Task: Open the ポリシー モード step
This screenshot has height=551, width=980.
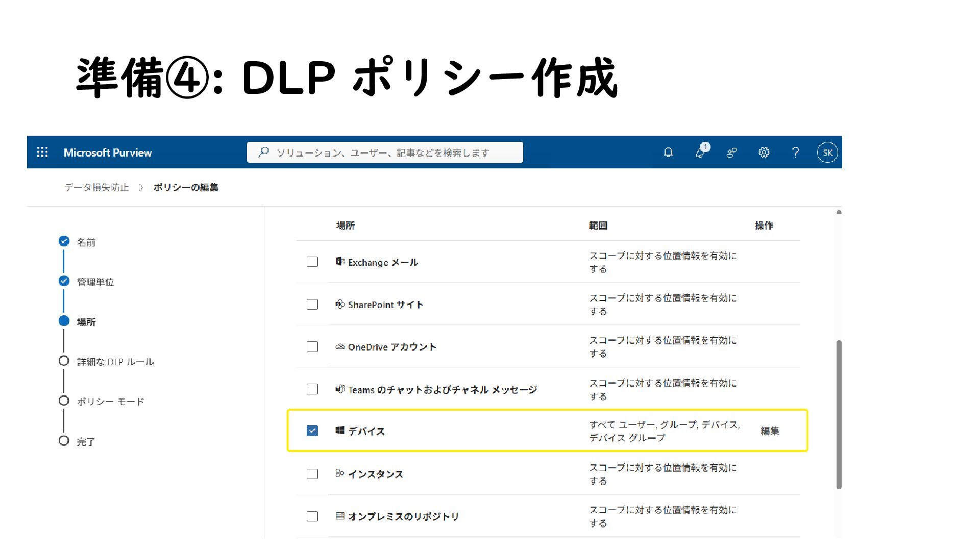Action: pyautogui.click(x=110, y=402)
